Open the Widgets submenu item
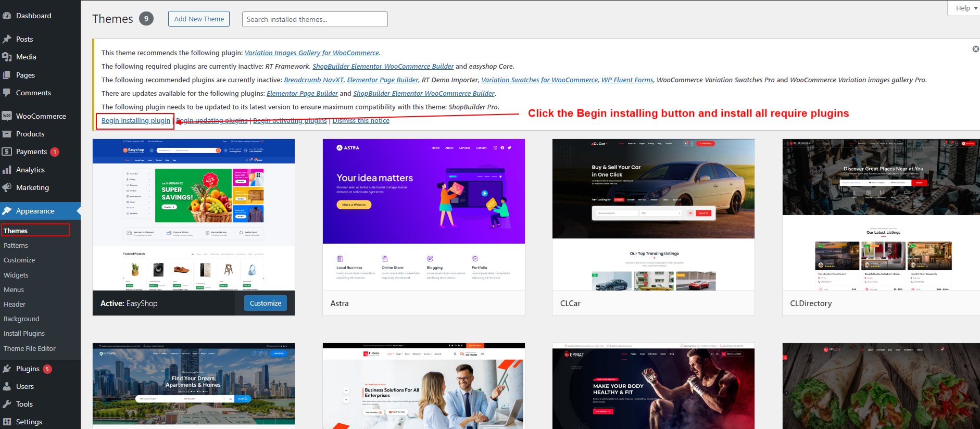The width and height of the screenshot is (980, 429). (16, 275)
